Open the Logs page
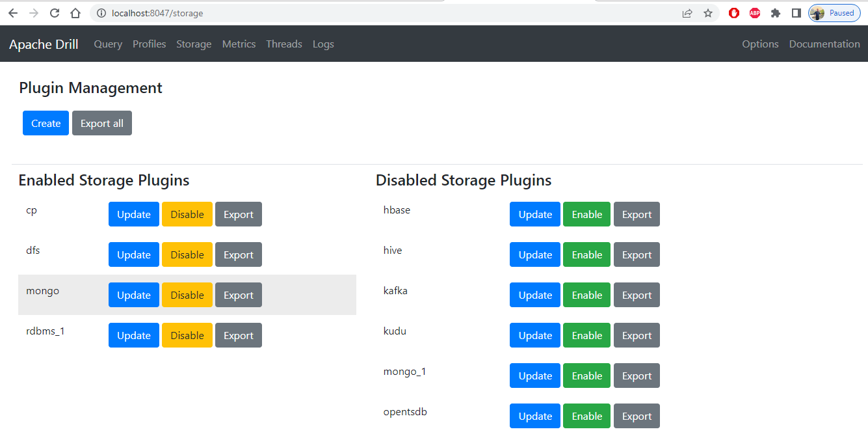The image size is (868, 438). (x=323, y=44)
